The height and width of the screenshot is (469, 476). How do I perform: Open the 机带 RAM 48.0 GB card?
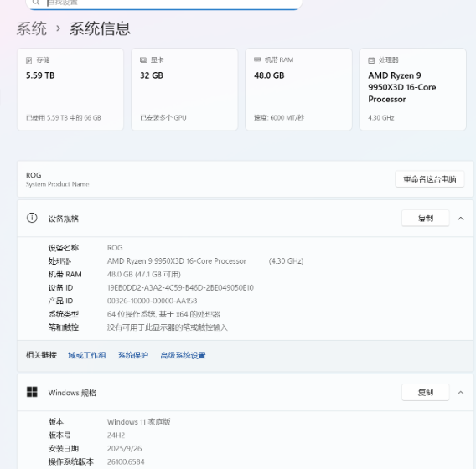point(298,89)
